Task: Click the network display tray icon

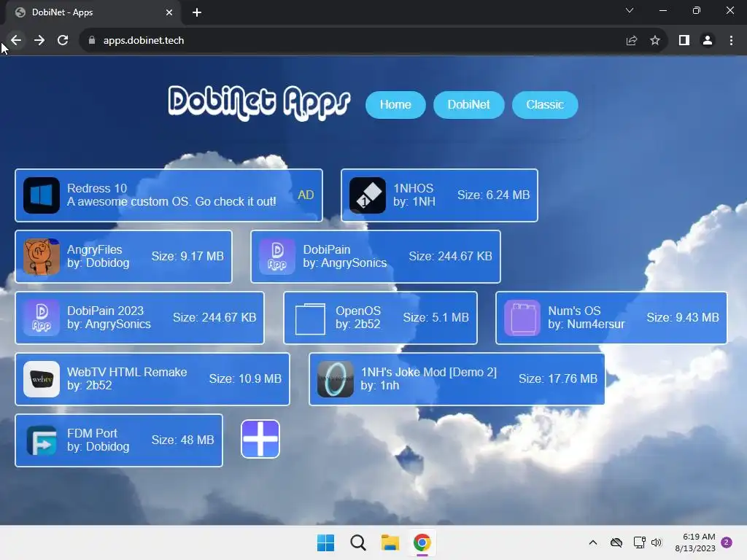Action: (x=639, y=542)
